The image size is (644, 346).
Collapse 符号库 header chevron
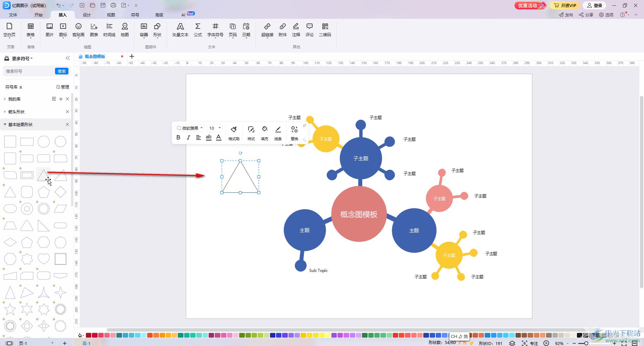pyautogui.click(x=21, y=87)
